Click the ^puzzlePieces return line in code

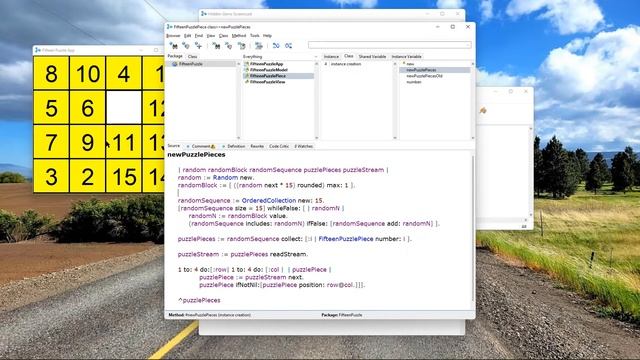199,300
